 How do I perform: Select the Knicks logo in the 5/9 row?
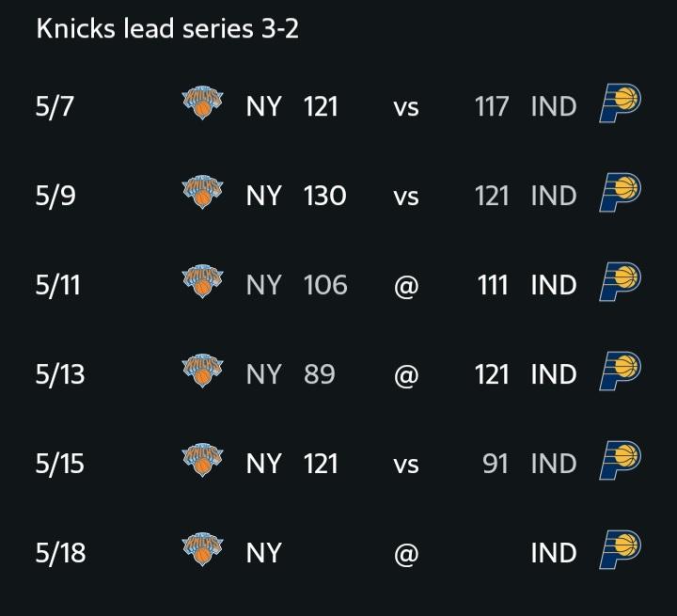[x=202, y=192]
